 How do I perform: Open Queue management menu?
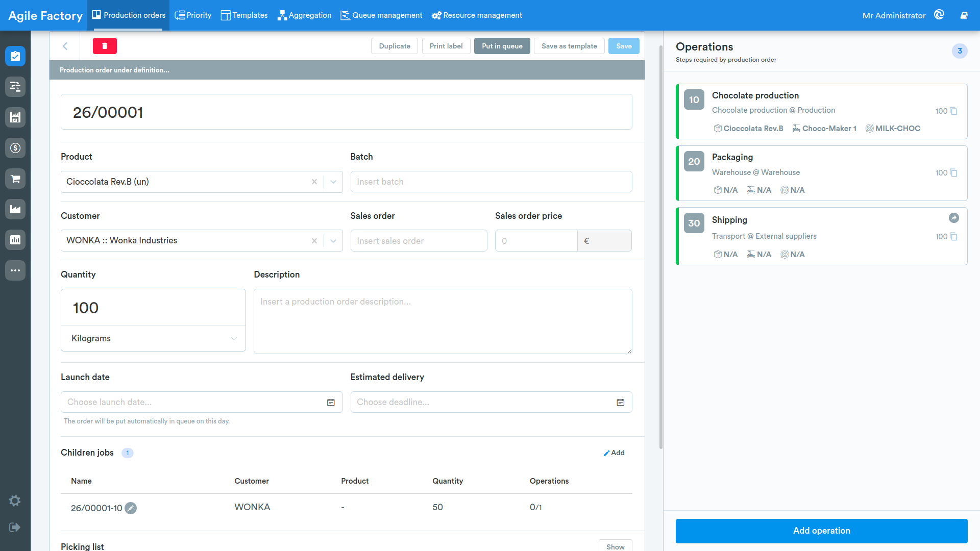pos(381,15)
